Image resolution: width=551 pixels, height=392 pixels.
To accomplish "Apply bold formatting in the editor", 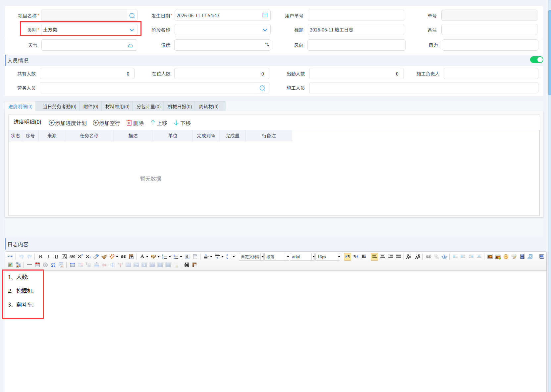I will point(40,257).
